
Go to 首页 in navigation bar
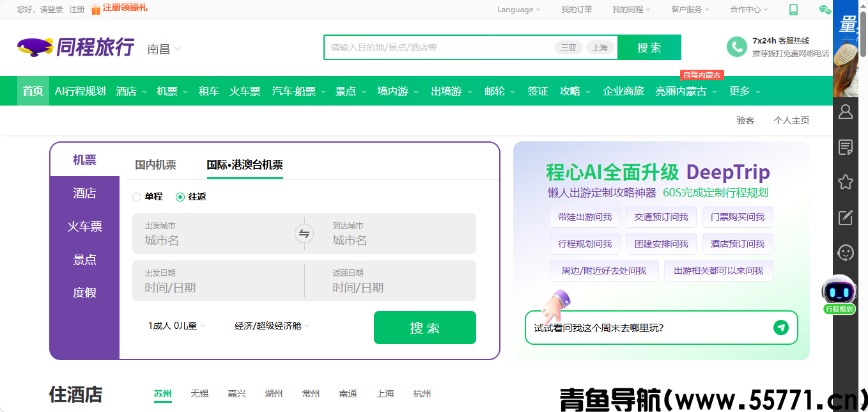tap(33, 91)
